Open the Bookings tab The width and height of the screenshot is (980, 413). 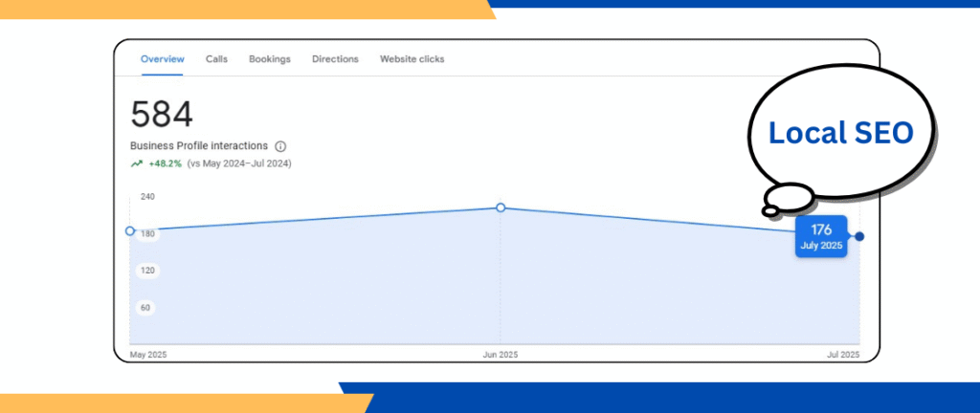coord(269,59)
